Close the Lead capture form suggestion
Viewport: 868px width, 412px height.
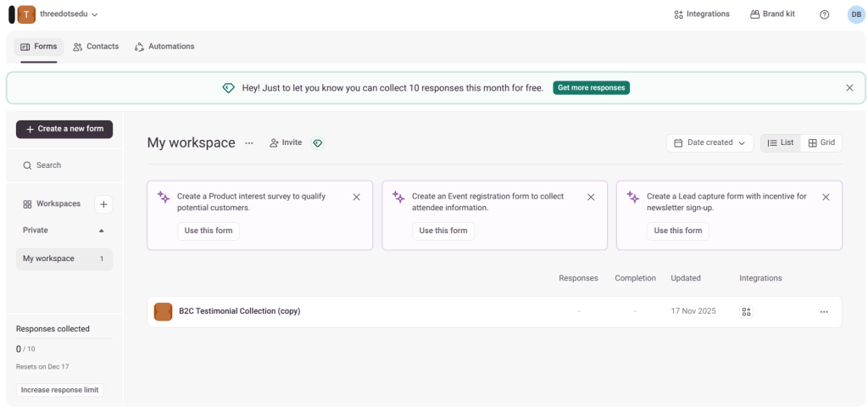[x=826, y=197]
